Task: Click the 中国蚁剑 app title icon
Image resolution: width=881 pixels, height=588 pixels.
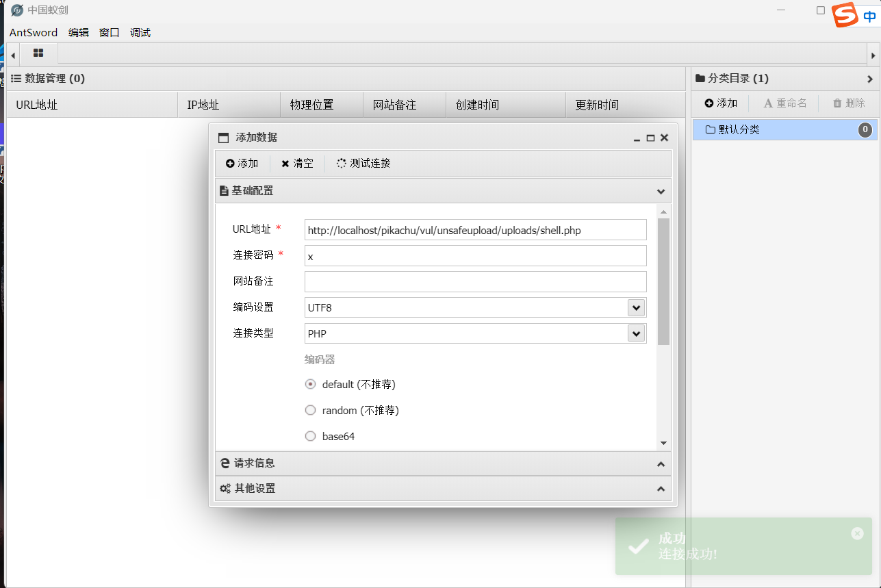Action: click(17, 10)
